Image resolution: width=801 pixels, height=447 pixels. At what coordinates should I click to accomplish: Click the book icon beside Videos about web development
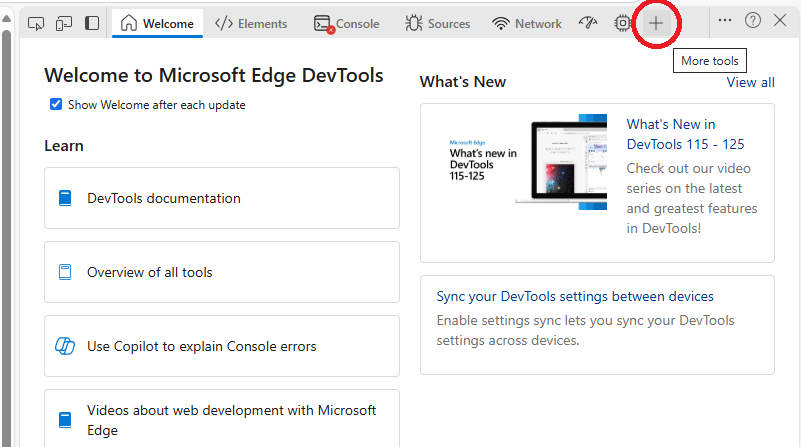[65, 420]
